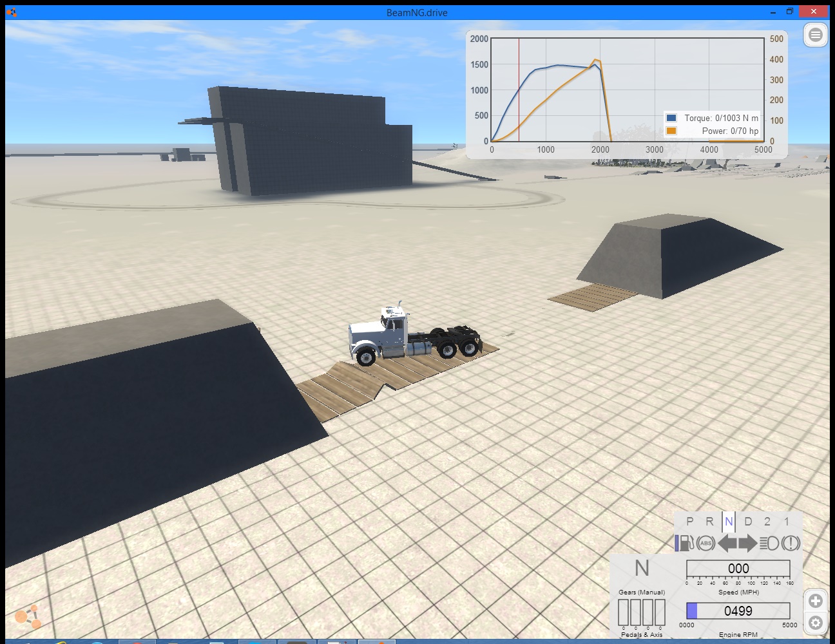Click the 'Engine RPM' label
This screenshot has width=835, height=644.
click(738, 634)
